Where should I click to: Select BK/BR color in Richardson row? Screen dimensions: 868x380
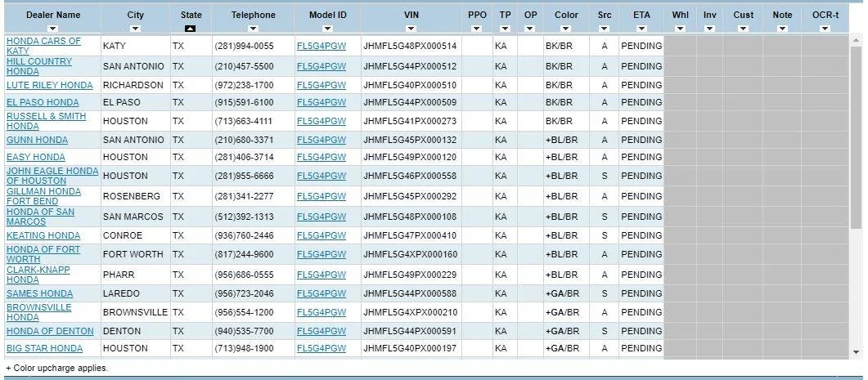tap(559, 85)
